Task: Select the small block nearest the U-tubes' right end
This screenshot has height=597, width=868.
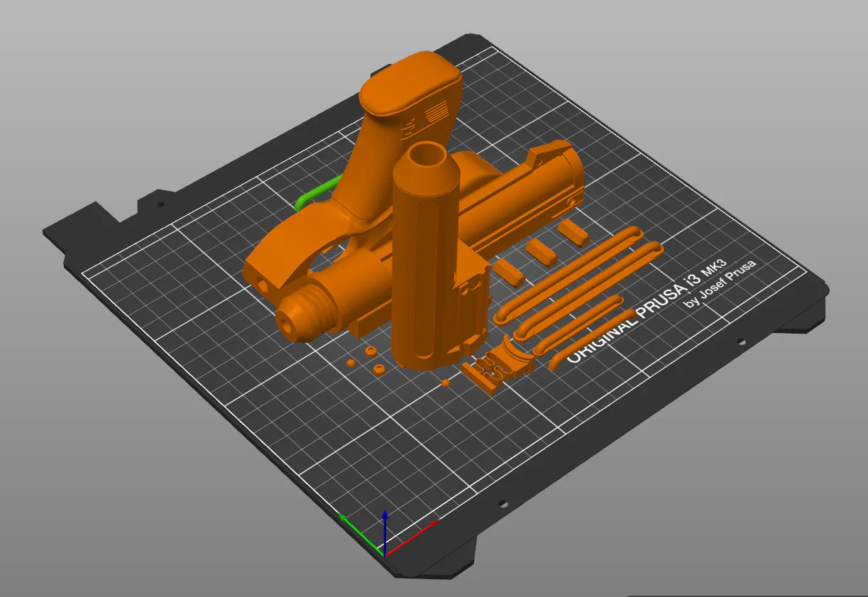Action: click(x=572, y=231)
